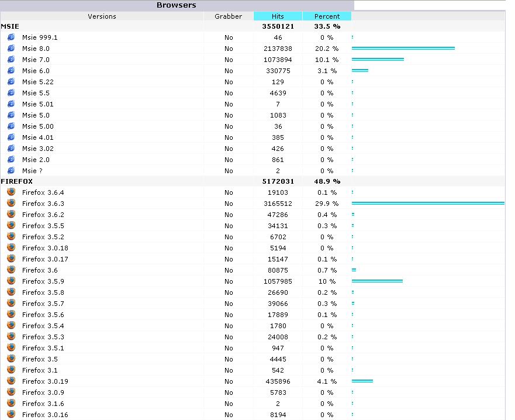This screenshot has height=420, width=515.
Task: Select the hits value 2137838
Action: (x=278, y=49)
